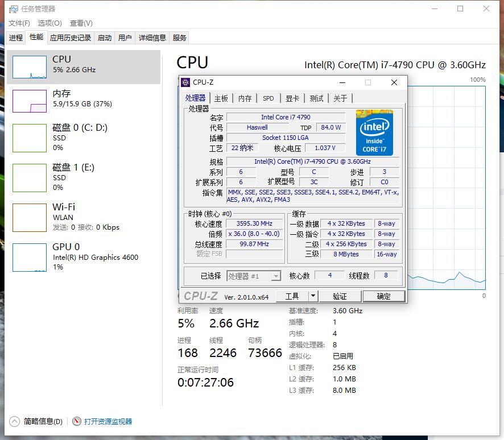Select CPU-Z 显卡 tab

coord(292,98)
